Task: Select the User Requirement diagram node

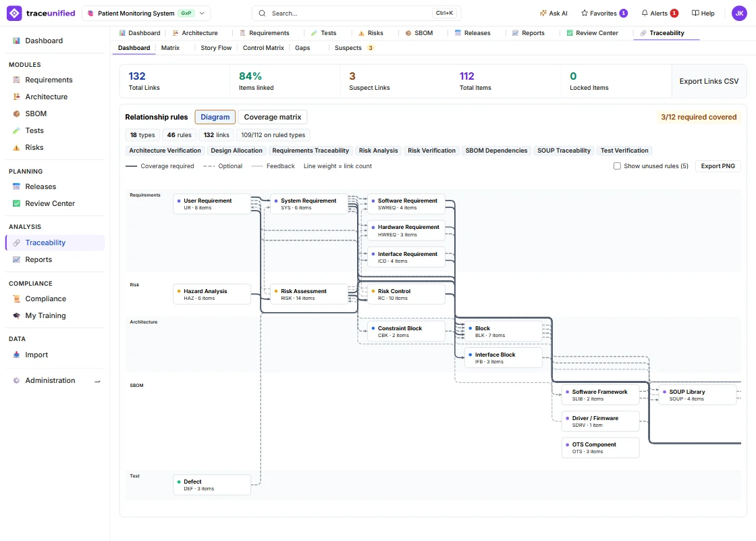Action: pyautogui.click(x=212, y=204)
